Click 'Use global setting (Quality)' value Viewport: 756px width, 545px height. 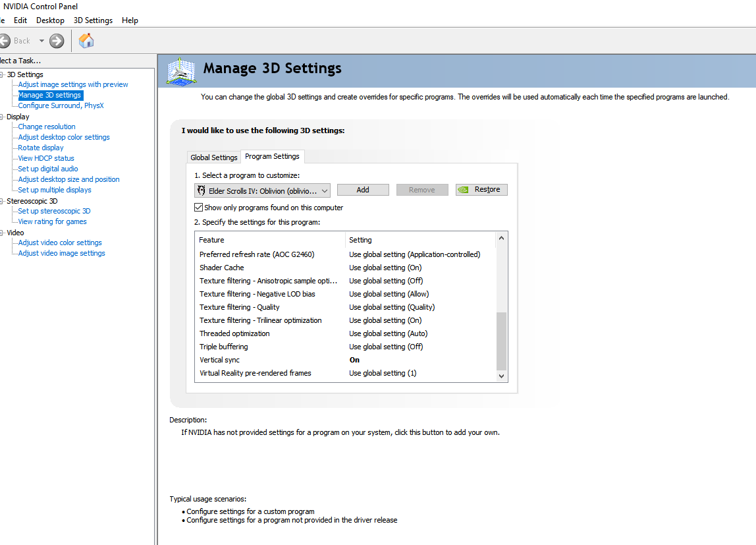(x=392, y=307)
